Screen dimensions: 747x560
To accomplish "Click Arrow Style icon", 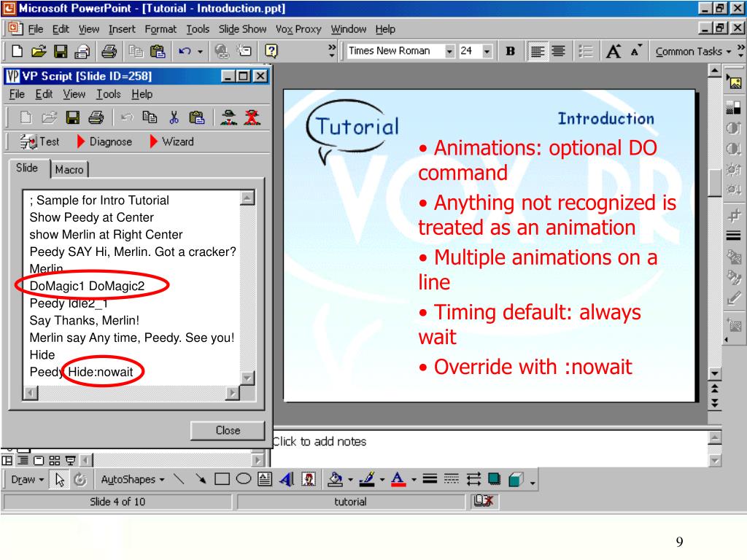I will 473,479.
